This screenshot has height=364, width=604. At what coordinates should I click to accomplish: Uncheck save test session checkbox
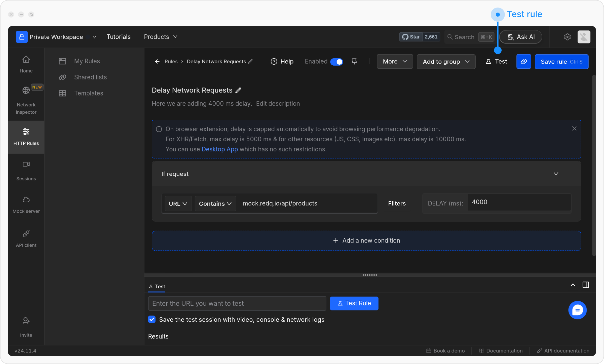pos(152,320)
